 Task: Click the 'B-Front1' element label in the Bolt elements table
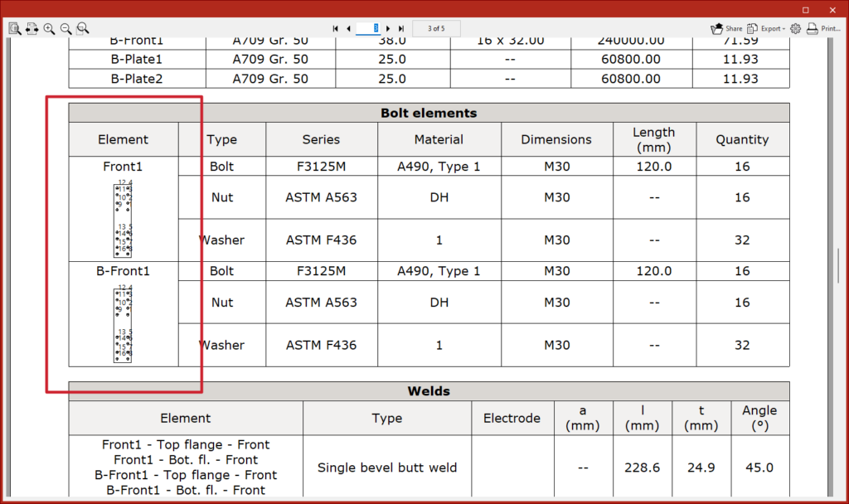[123, 271]
